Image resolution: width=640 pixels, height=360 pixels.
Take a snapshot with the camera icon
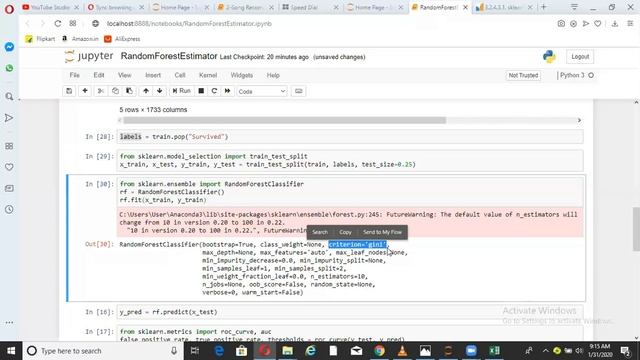click(x=561, y=24)
